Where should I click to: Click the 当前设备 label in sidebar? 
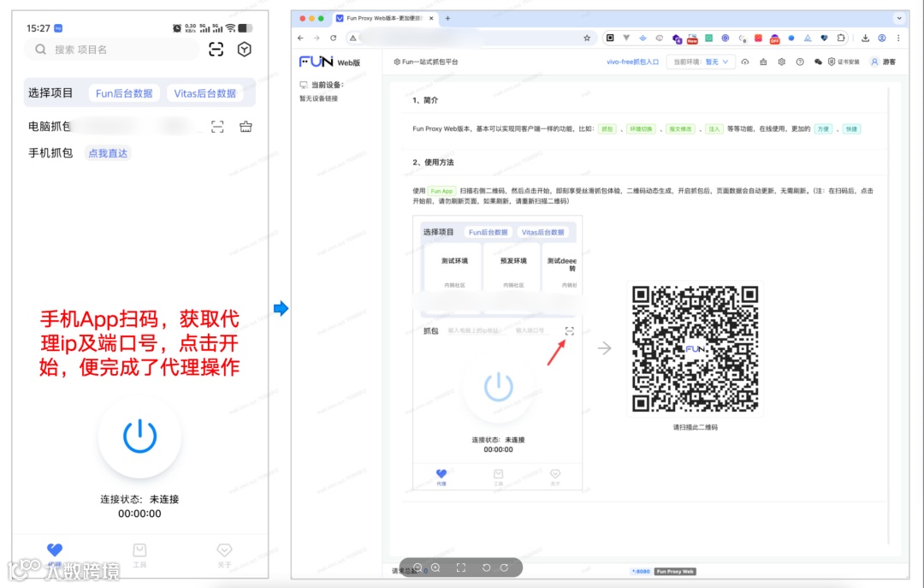[x=322, y=85]
